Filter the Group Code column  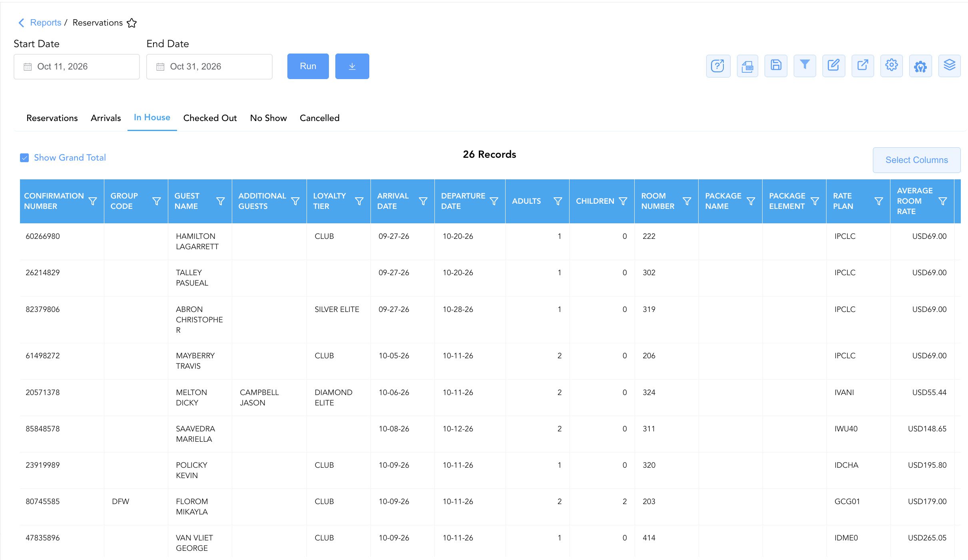point(157,201)
